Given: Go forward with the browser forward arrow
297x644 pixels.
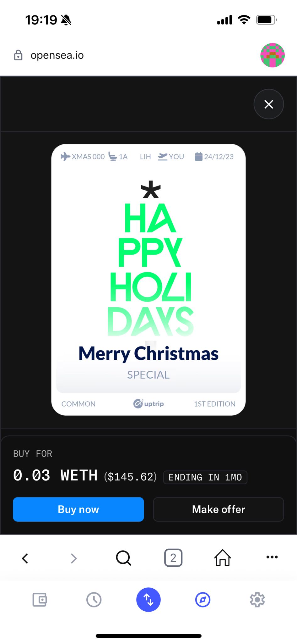Looking at the screenshot, I should pos(74,558).
